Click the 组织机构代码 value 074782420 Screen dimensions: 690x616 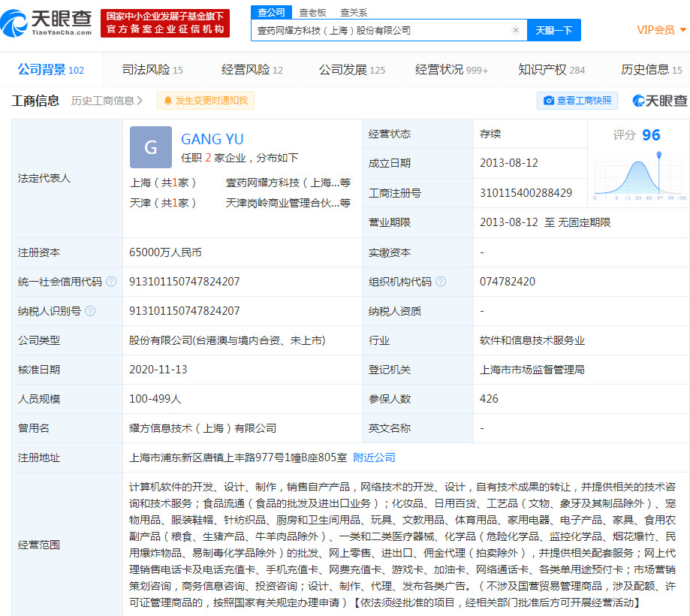[508, 282]
